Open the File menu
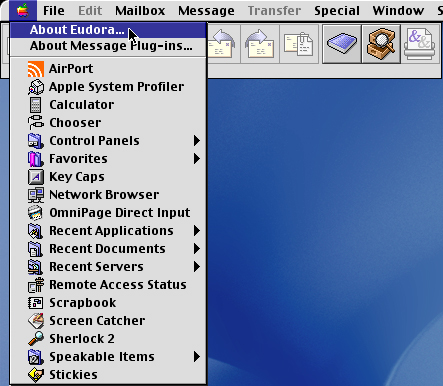Viewport: 443px width, 386px height. coord(54,11)
